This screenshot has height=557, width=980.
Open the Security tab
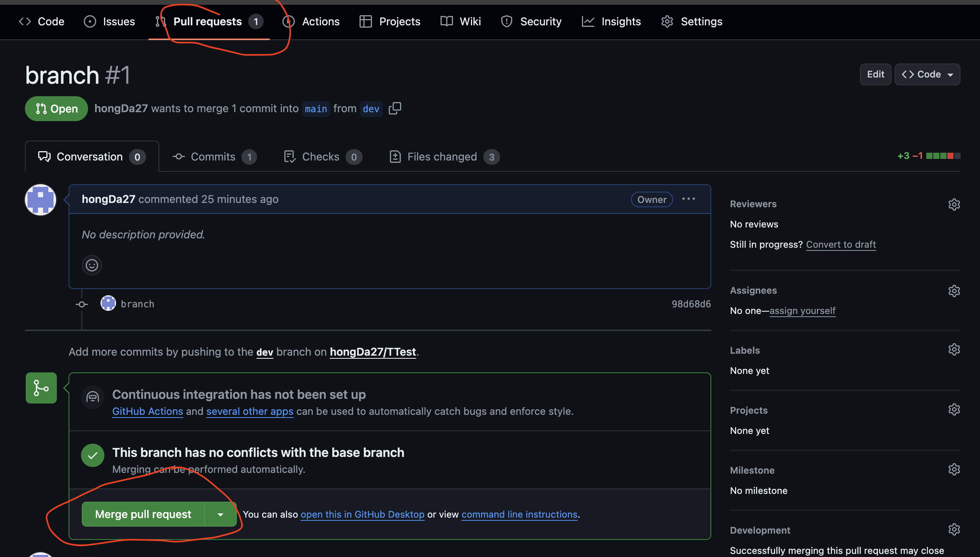(531, 21)
